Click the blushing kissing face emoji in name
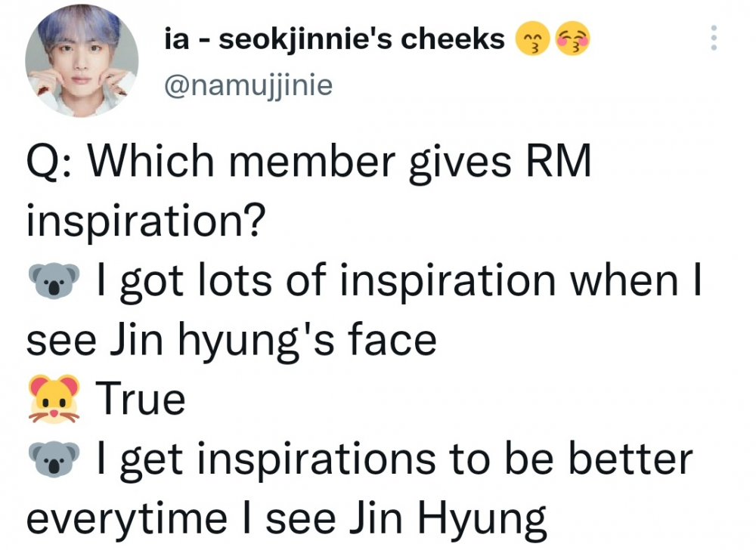The image size is (756, 550). [573, 39]
